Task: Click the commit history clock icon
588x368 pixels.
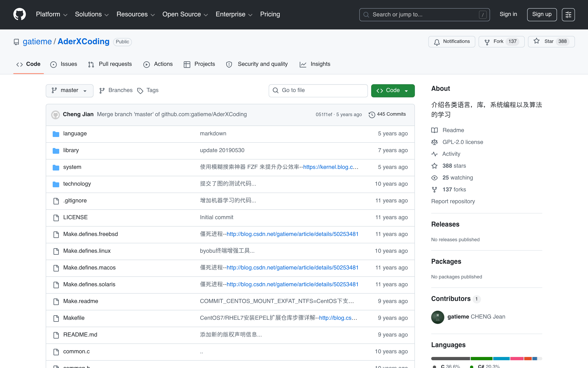Action: 372,114
